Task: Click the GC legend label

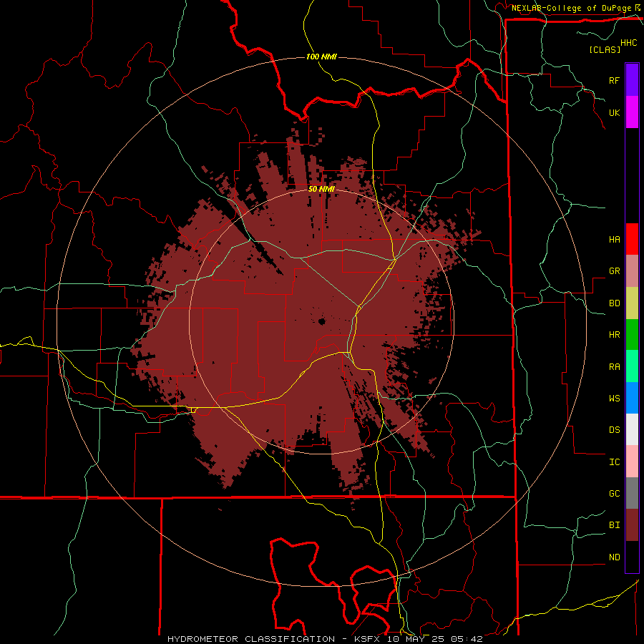Action: [x=614, y=493]
